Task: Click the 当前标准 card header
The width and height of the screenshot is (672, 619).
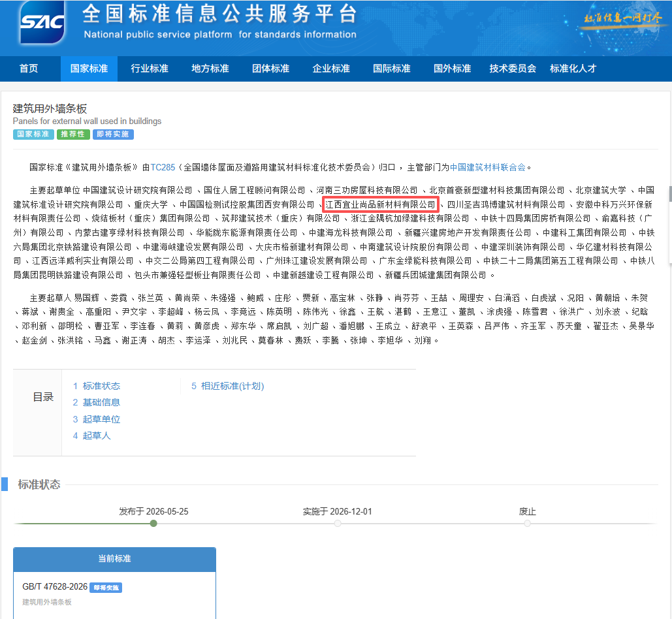Action: [x=114, y=559]
